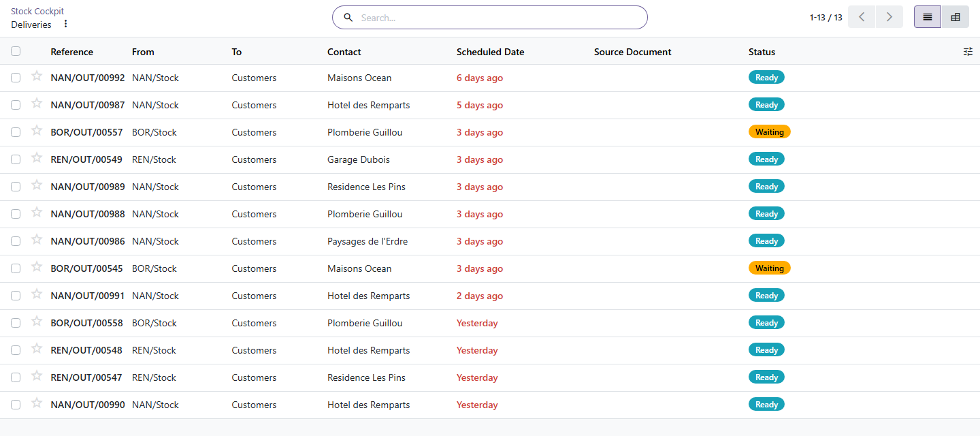
Task: Star the BOR/OUT/00545 delivery
Action: (x=37, y=267)
